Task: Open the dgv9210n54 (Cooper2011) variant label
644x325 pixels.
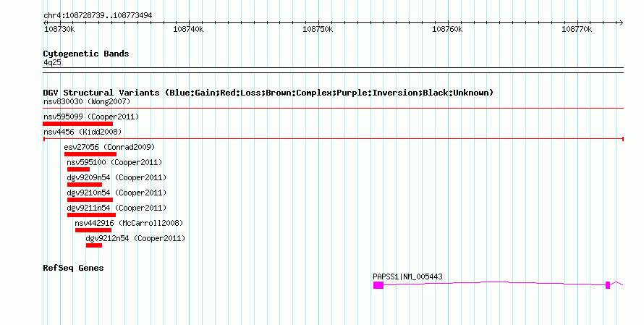Action: (x=116, y=193)
